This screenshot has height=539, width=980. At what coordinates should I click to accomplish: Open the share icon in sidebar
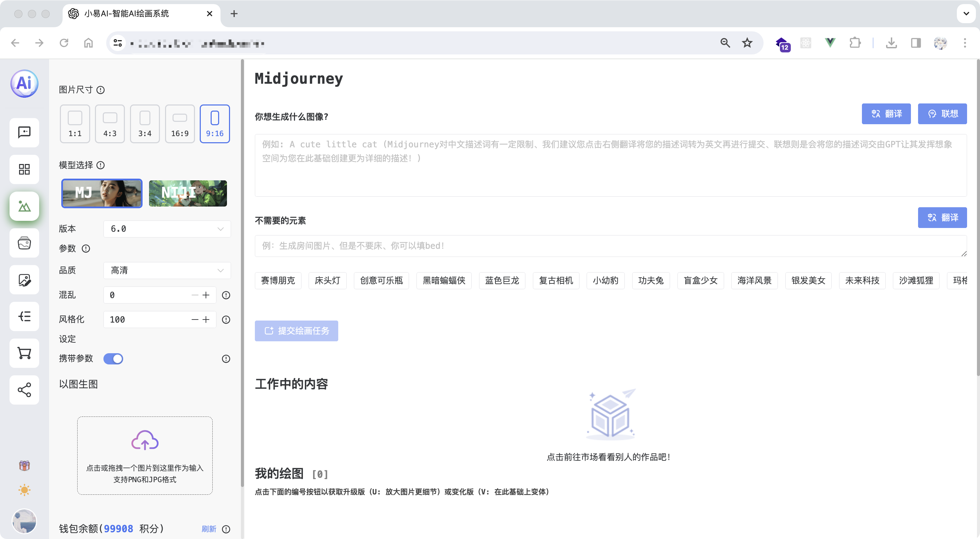coord(24,390)
